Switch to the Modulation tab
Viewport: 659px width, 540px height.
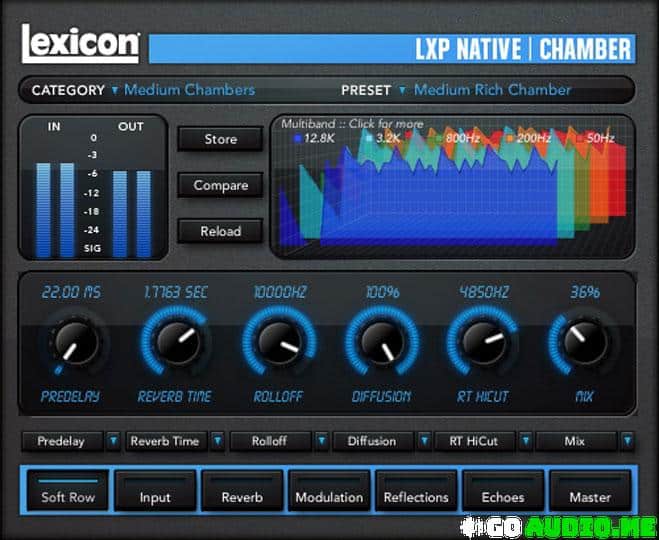click(329, 490)
